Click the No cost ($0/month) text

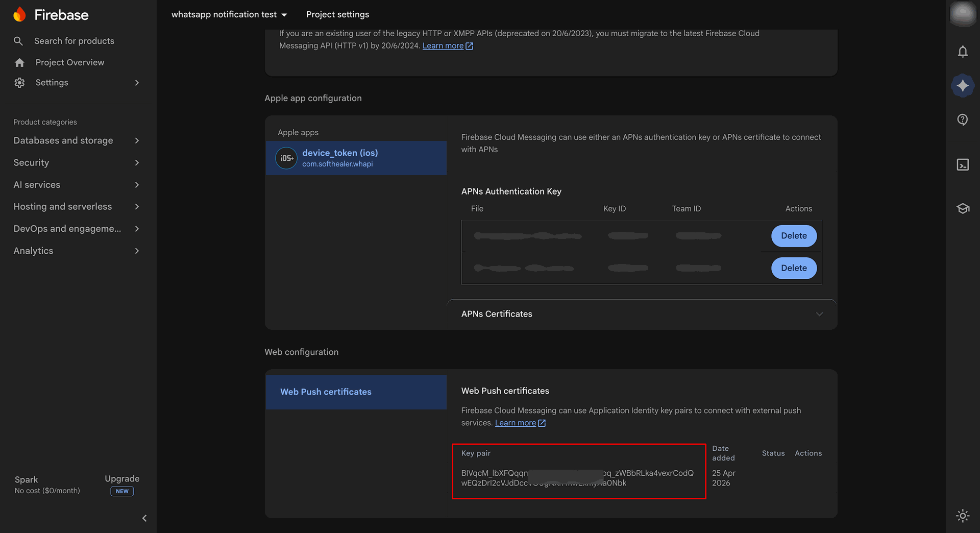[47, 491]
